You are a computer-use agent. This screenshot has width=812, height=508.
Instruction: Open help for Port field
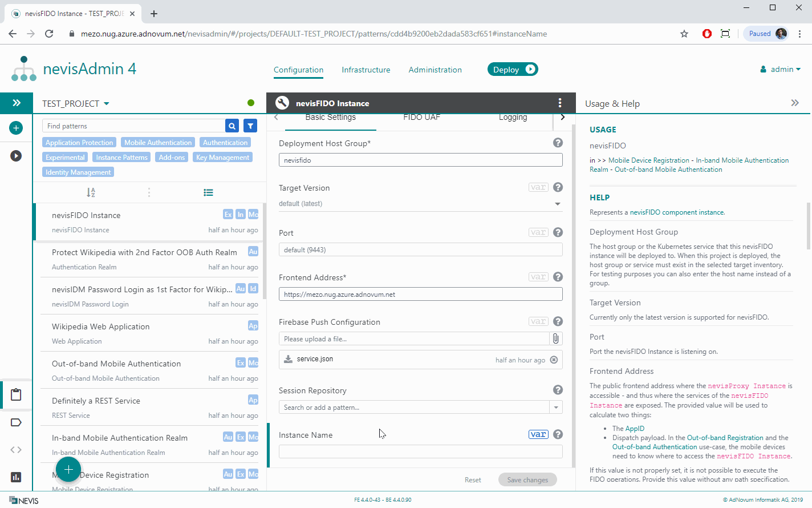[x=558, y=232]
